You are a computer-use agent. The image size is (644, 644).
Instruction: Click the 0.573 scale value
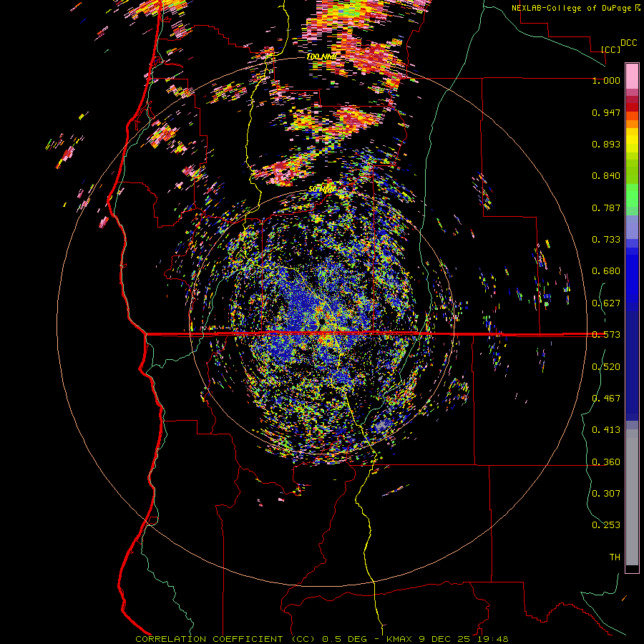pyautogui.click(x=606, y=335)
